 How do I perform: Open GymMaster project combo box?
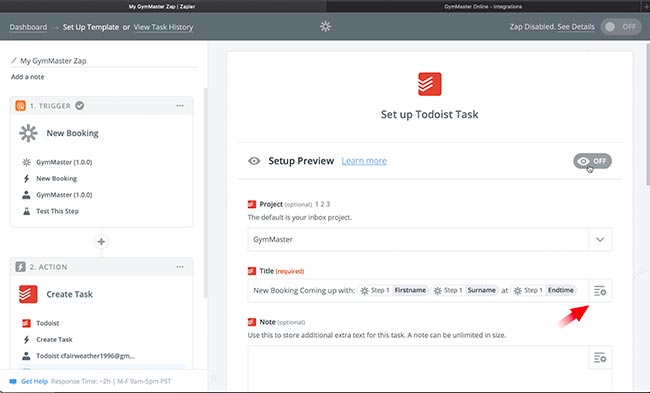pyautogui.click(x=429, y=239)
